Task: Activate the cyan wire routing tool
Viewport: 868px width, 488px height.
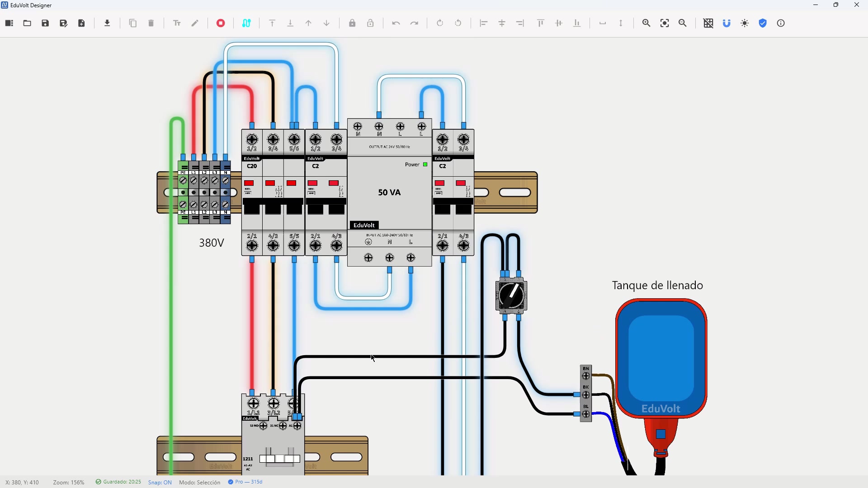Action: click(247, 23)
